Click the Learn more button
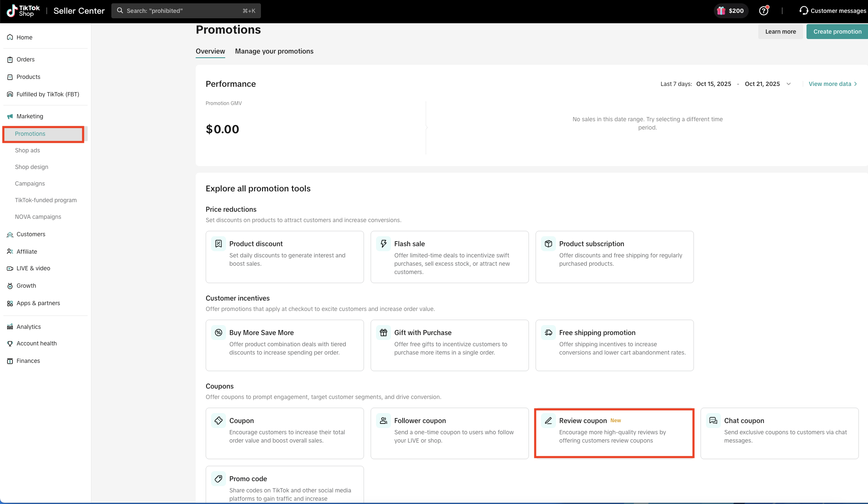868x504 pixels. (x=780, y=32)
